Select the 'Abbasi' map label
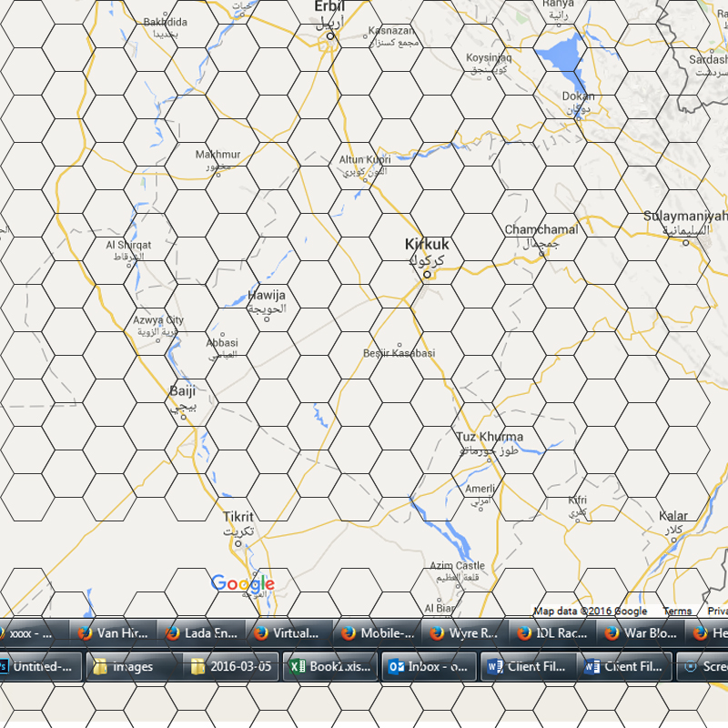The image size is (728, 728). click(x=222, y=343)
